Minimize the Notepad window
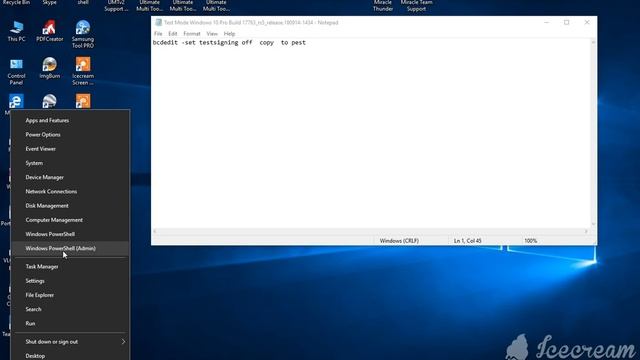Screen dimensions: 640x360 547,22
